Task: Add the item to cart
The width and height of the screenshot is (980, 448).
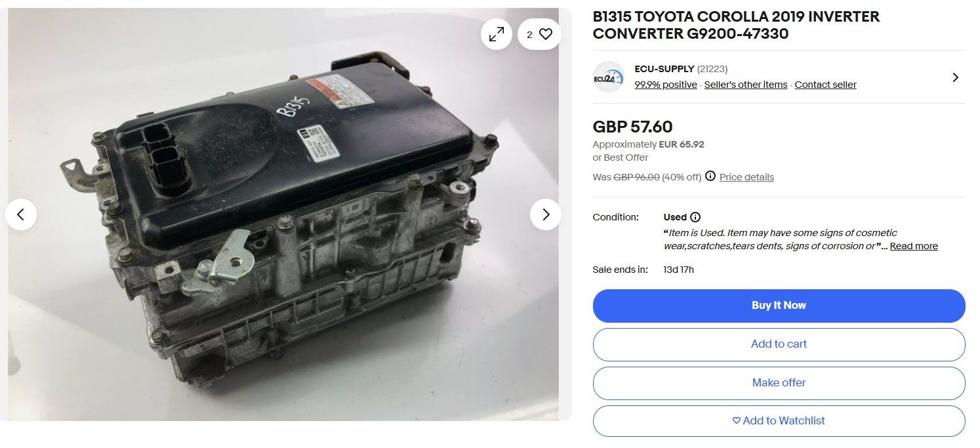Action: coord(779,344)
